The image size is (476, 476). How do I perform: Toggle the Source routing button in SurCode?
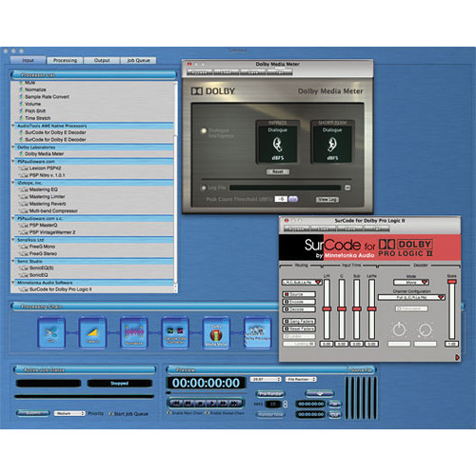point(299,294)
